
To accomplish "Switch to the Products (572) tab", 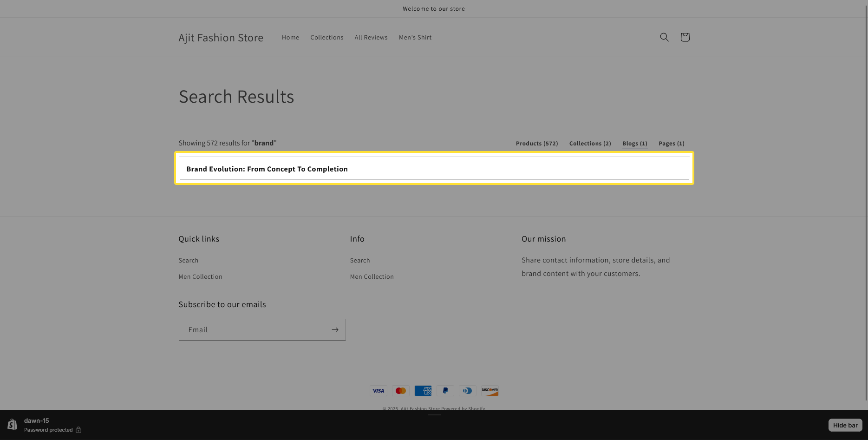I will [536, 144].
